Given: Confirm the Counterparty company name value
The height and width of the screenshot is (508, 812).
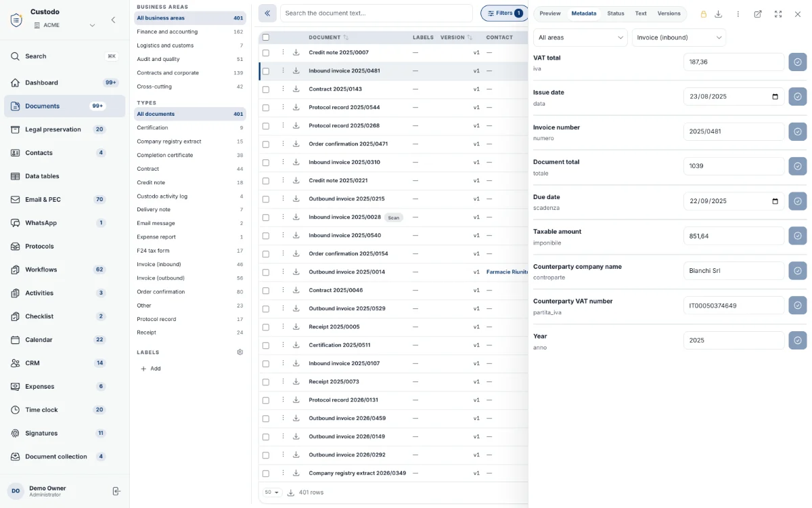Looking at the screenshot, I should [x=798, y=271].
